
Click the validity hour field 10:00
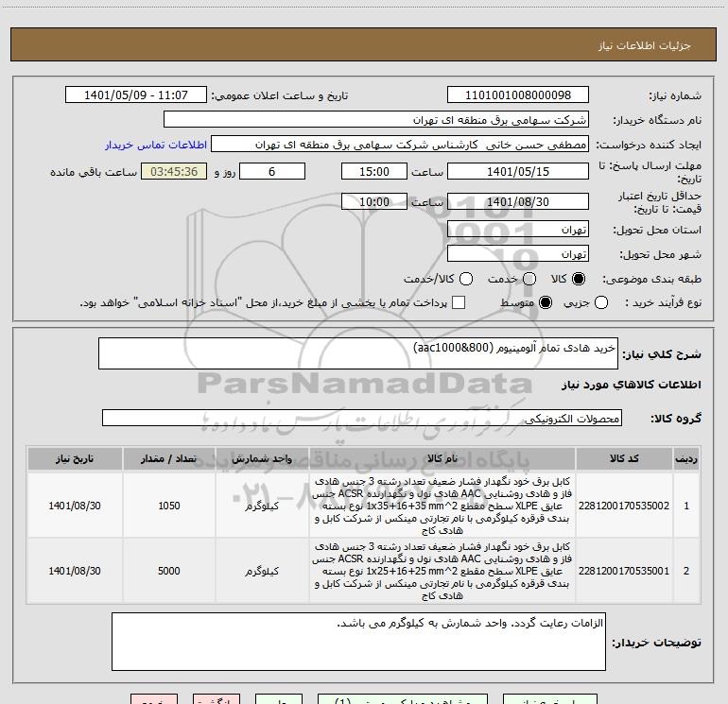click(x=374, y=201)
